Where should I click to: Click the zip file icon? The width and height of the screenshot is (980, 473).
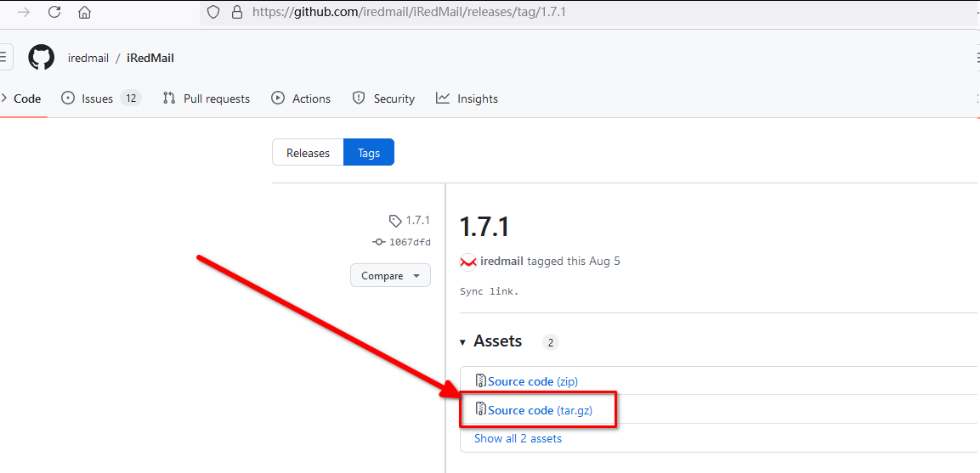pos(480,380)
